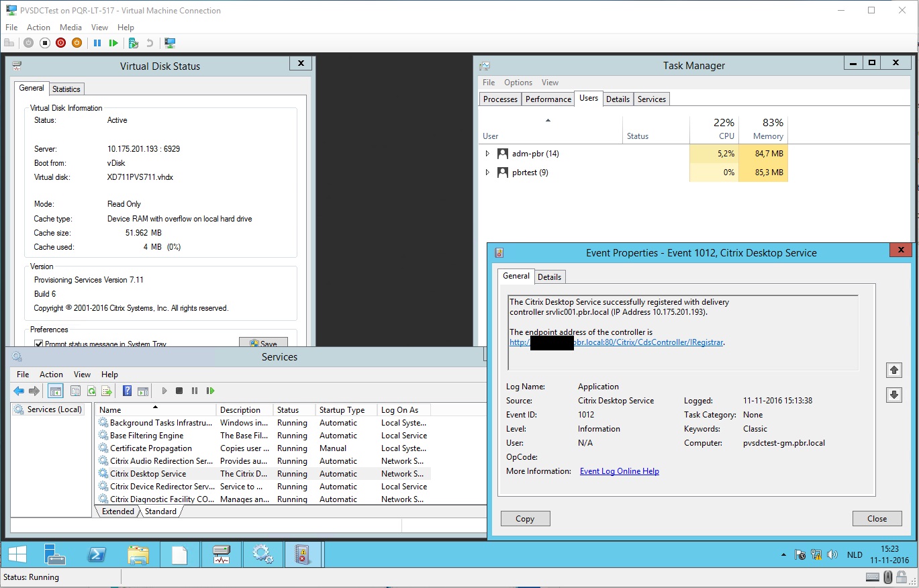Click the volume speaker tray icon
919x588 pixels.
[x=832, y=555]
